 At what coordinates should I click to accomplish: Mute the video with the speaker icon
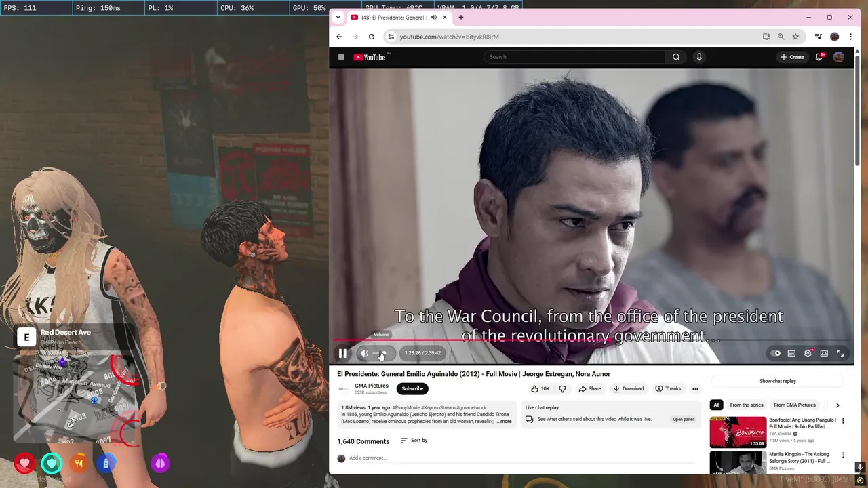click(x=364, y=353)
